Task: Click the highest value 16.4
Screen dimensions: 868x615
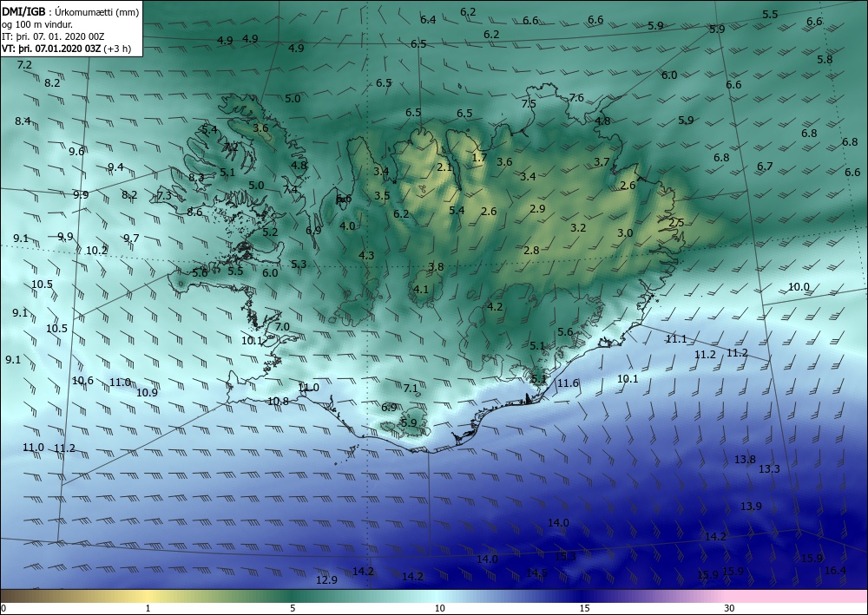Action: [835, 570]
